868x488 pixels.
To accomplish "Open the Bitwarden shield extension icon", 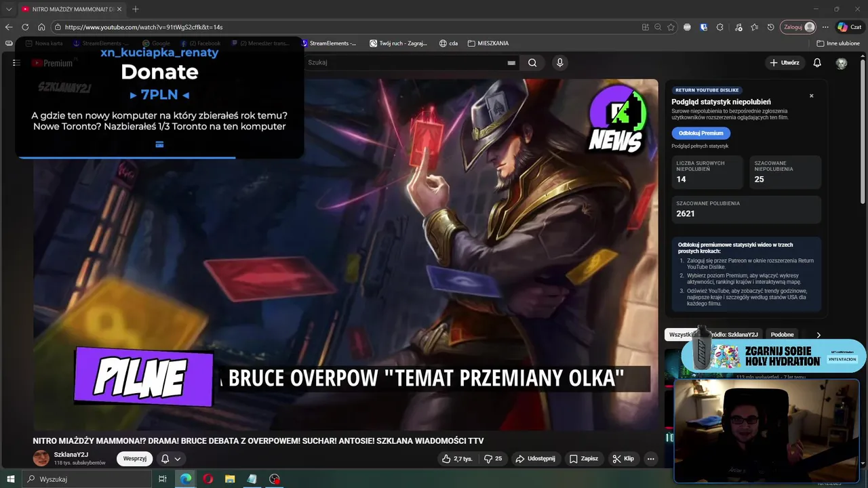I will coord(704,27).
